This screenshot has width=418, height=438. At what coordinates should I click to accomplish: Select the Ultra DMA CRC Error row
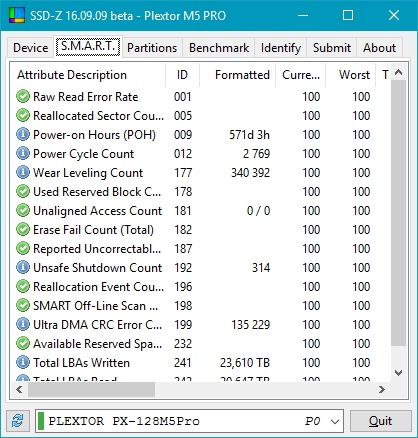click(200, 325)
